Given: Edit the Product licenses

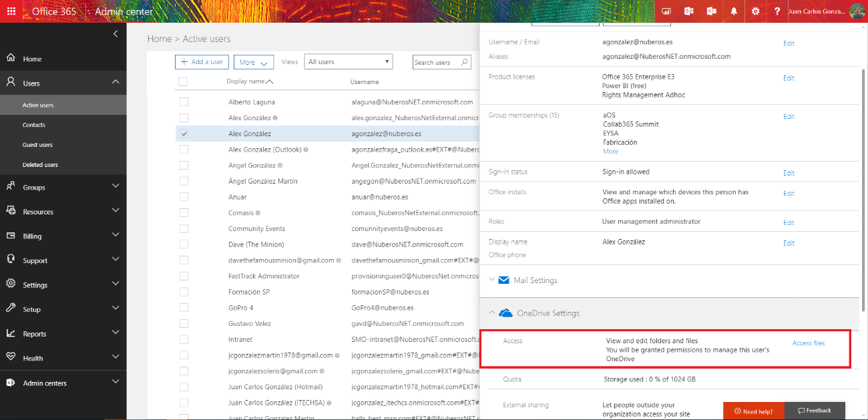Looking at the screenshot, I should tap(789, 78).
